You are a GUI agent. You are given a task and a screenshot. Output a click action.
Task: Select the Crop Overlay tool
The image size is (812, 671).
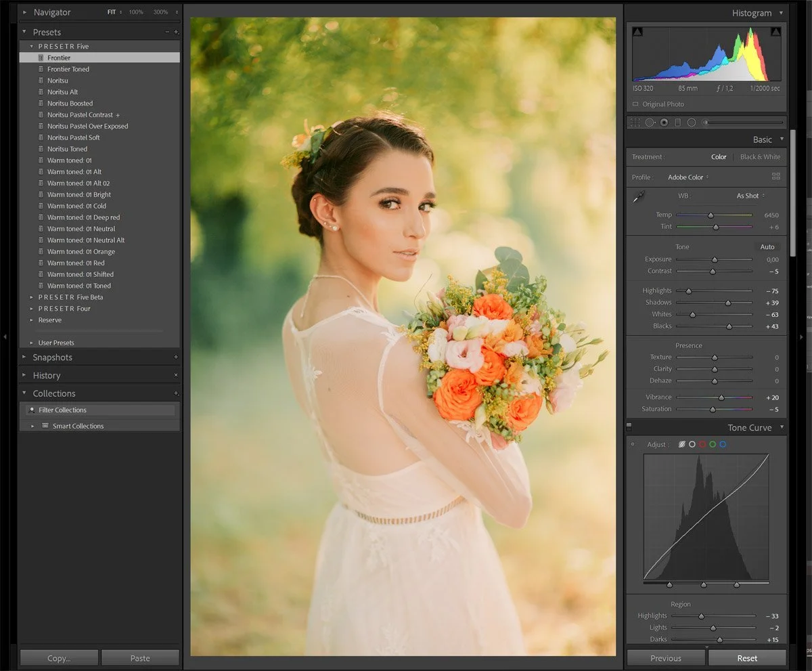point(635,123)
